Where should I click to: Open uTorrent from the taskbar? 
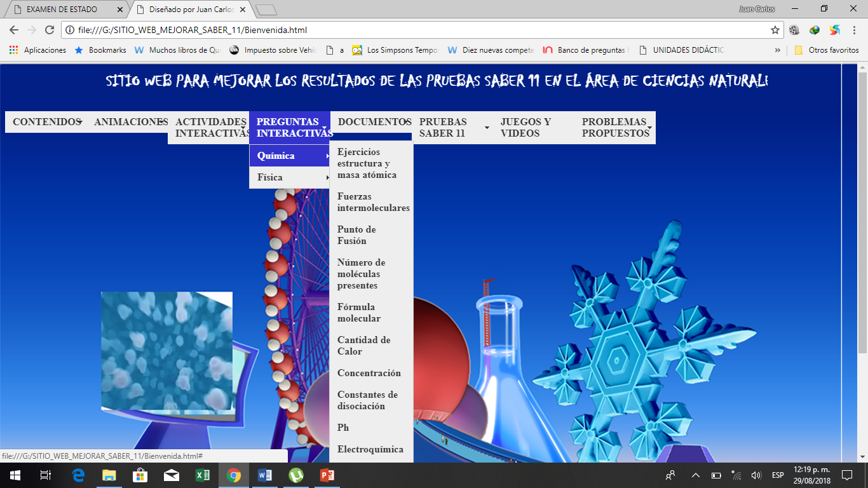pos(295,475)
